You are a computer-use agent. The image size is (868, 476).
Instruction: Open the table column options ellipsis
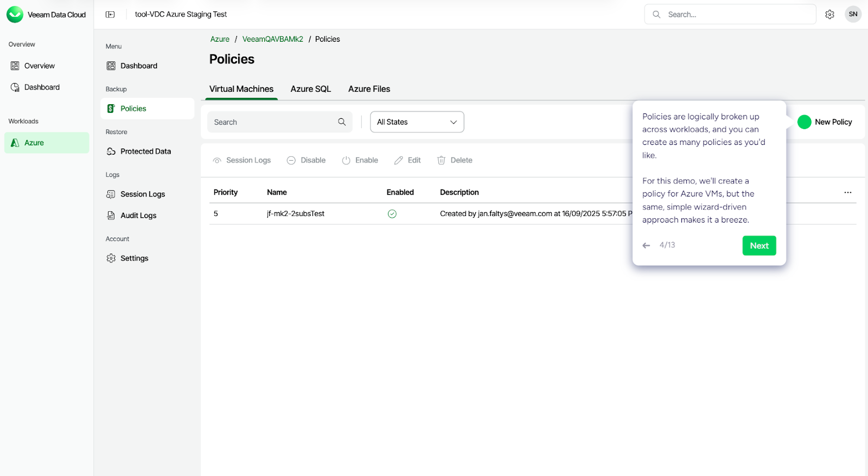pyautogui.click(x=848, y=193)
